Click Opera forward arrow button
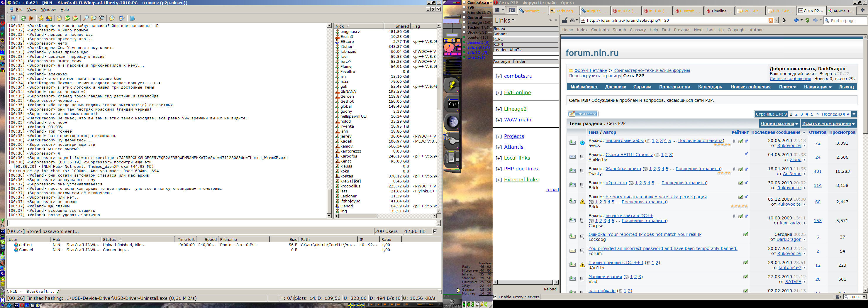868x308 pixels. pos(816,21)
